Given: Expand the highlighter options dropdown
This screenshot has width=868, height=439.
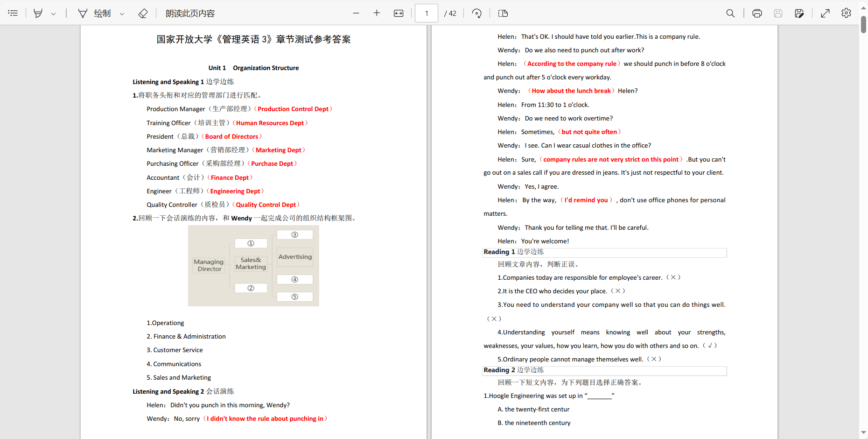Looking at the screenshot, I should (54, 14).
